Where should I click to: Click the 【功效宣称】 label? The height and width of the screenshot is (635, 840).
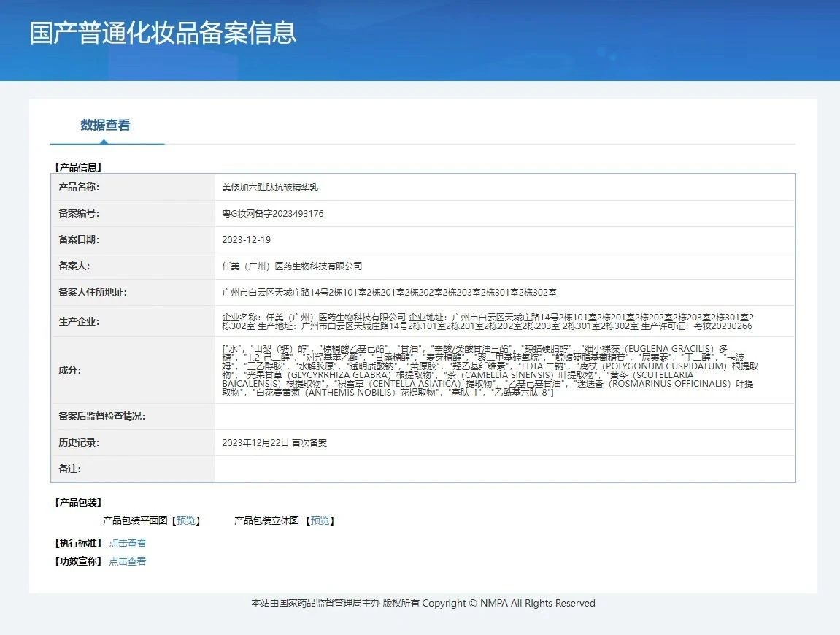pyautogui.click(x=78, y=561)
